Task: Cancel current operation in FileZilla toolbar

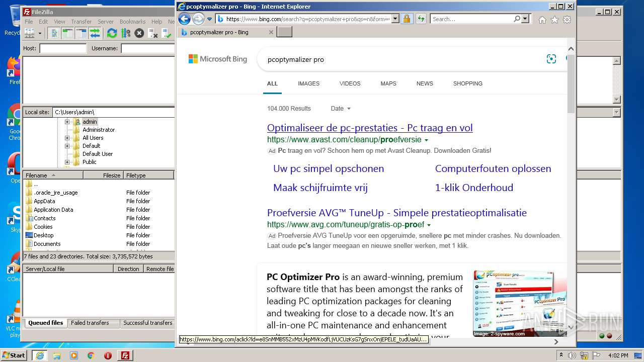Action: (x=139, y=33)
